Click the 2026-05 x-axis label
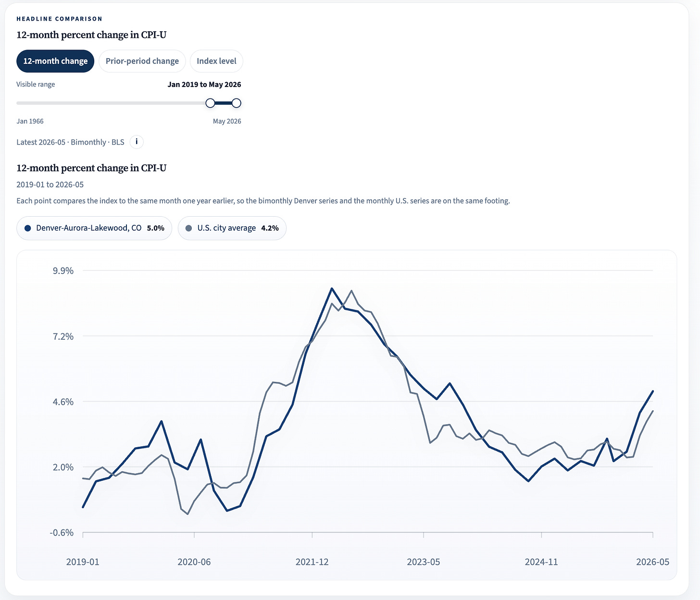The width and height of the screenshot is (700, 600). [x=652, y=562]
